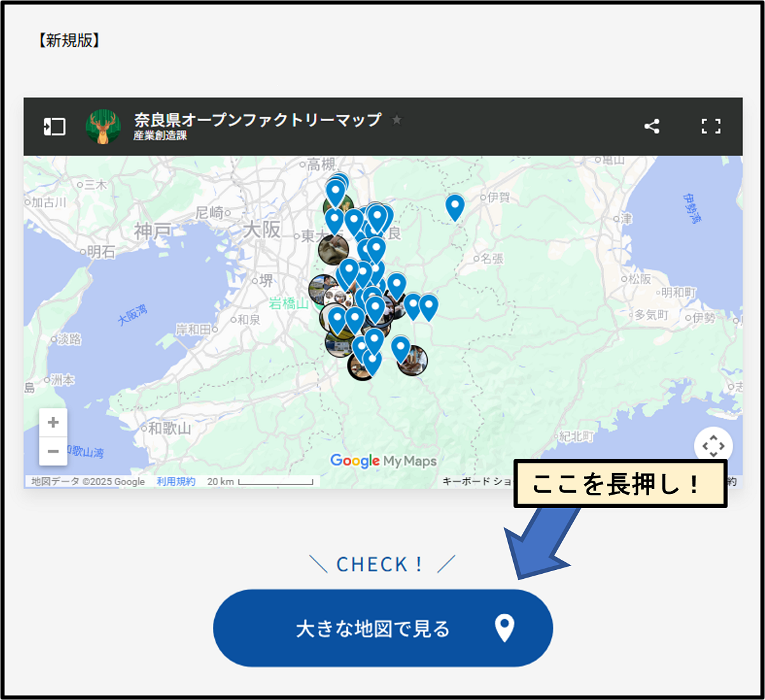This screenshot has height=700, width=765.
Task: Click the deer avatar next to the map title
Action: point(103,126)
